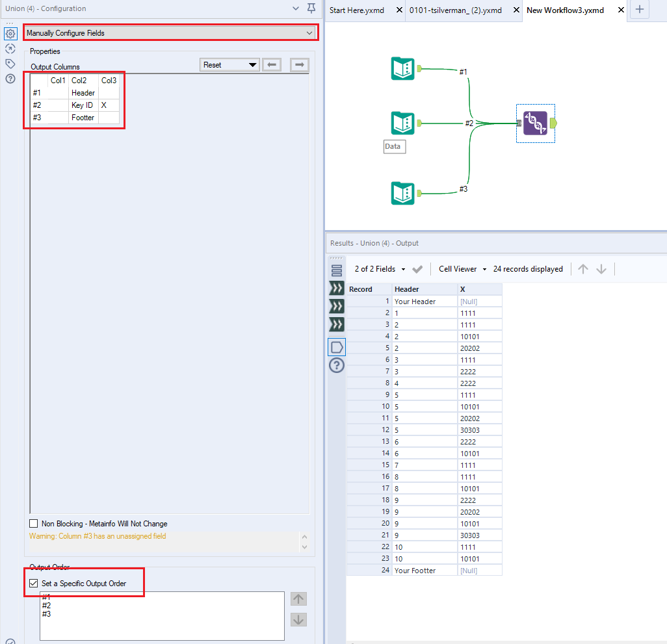Viewport: 667px width, 644px height.
Task: Open the Configuration gear in the Union panel sidebar
Action: 10,33
